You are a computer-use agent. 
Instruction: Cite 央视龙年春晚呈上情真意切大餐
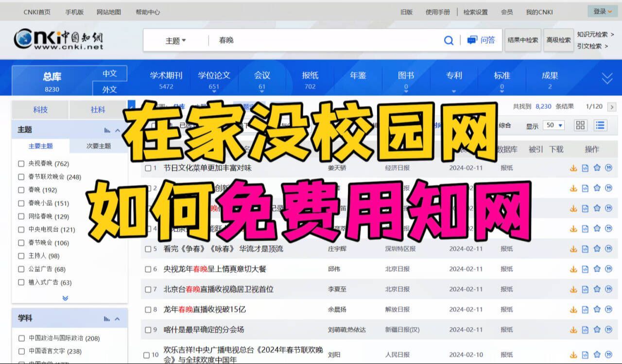click(x=608, y=269)
